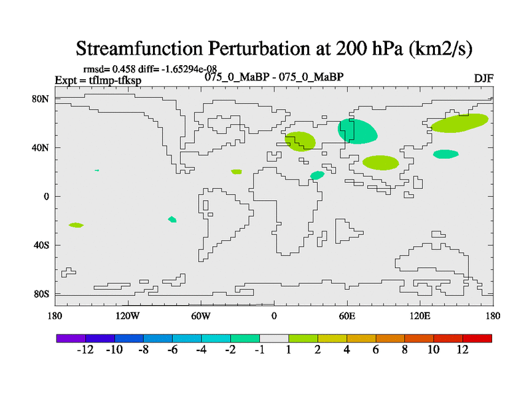Image resolution: width=532 pixels, height=399 pixels.
Task: Select the large lime blob in the top-right of map
Action: tap(460, 122)
